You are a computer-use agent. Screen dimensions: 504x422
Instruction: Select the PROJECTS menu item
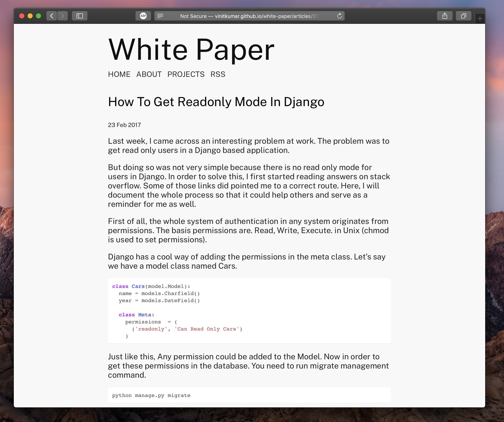pos(186,75)
